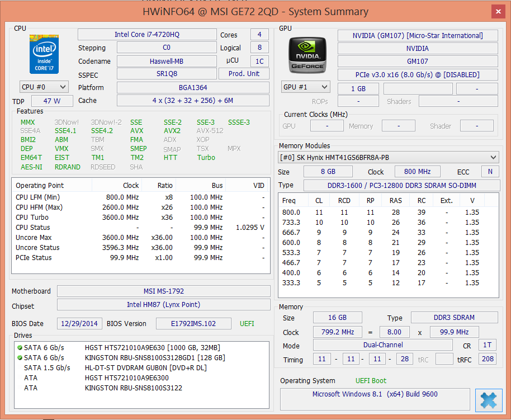Click the 47 W TDP value
The image size is (511, 420).
tap(52, 101)
